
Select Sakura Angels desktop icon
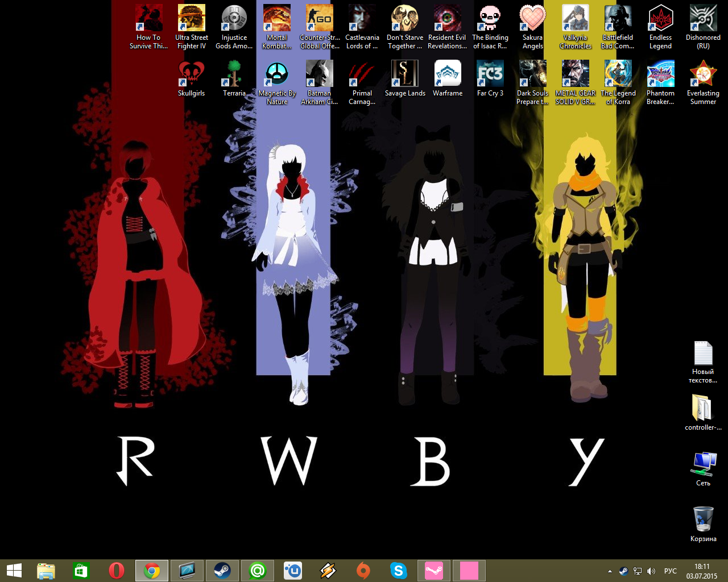[x=533, y=27]
